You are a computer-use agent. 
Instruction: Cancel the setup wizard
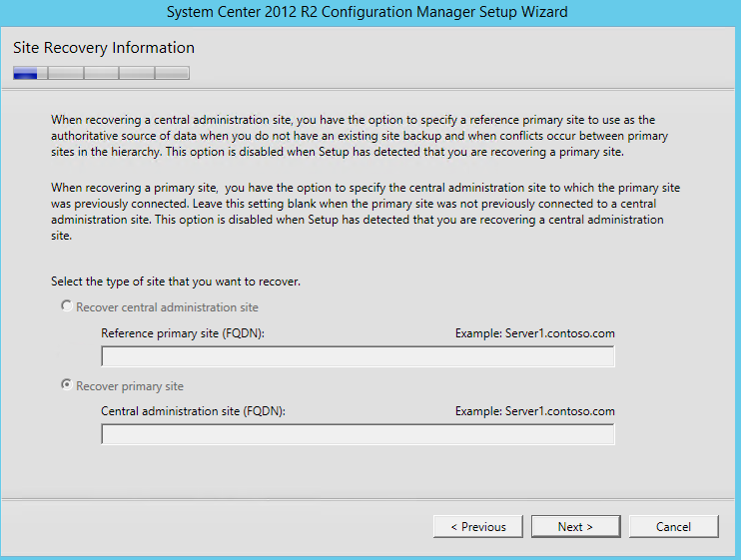[673, 526]
